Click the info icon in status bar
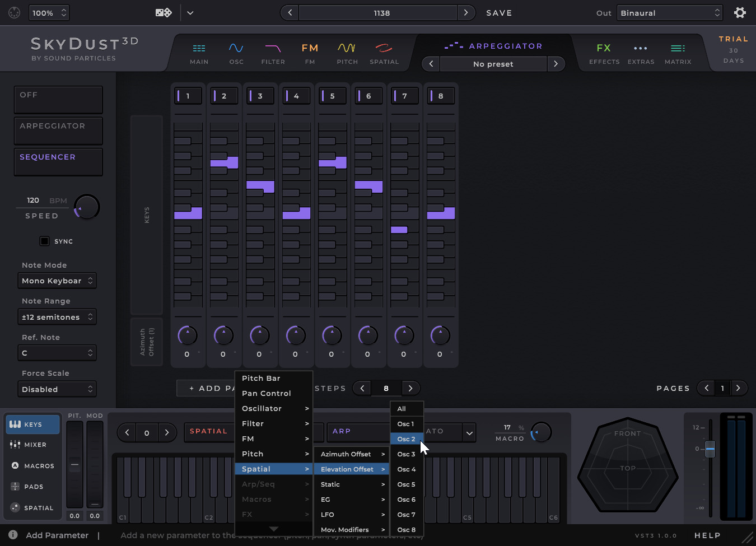756x546 pixels. [13, 535]
